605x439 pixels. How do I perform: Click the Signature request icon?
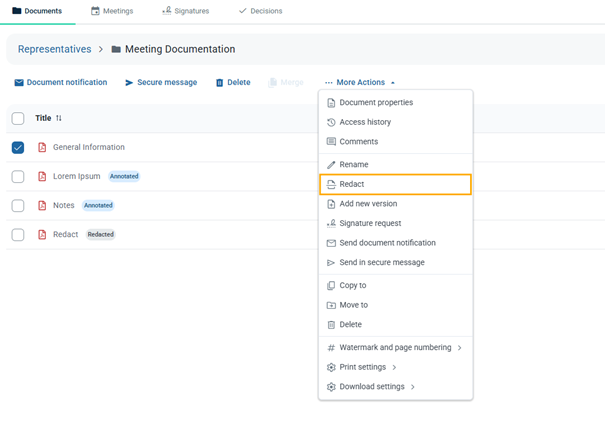(331, 224)
